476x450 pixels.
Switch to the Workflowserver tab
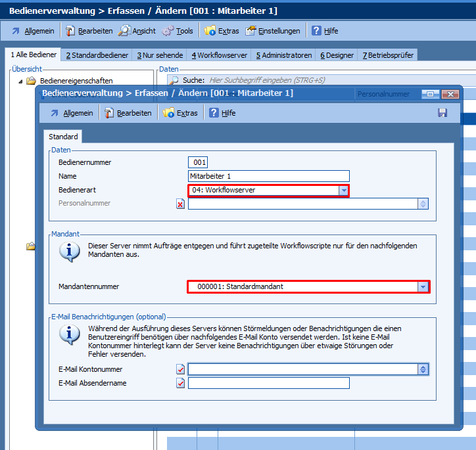pyautogui.click(x=218, y=55)
